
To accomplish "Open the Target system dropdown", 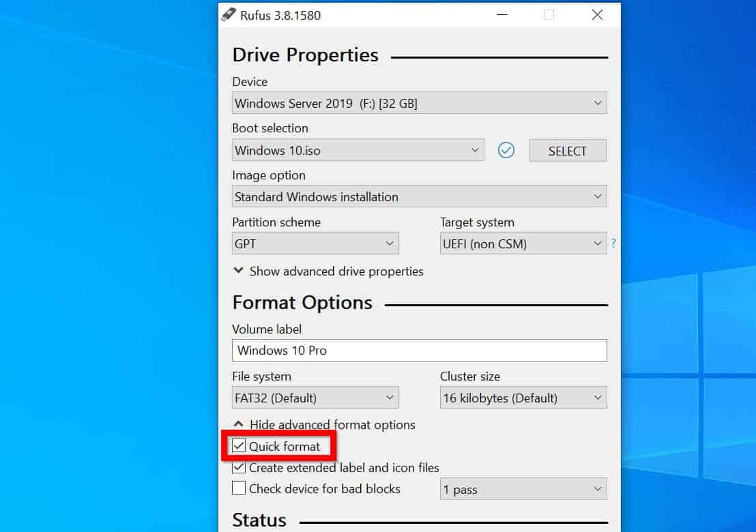I will [x=523, y=243].
